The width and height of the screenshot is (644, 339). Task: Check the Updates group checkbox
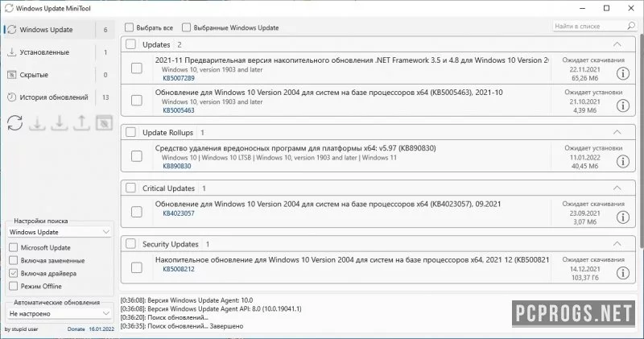tap(130, 44)
